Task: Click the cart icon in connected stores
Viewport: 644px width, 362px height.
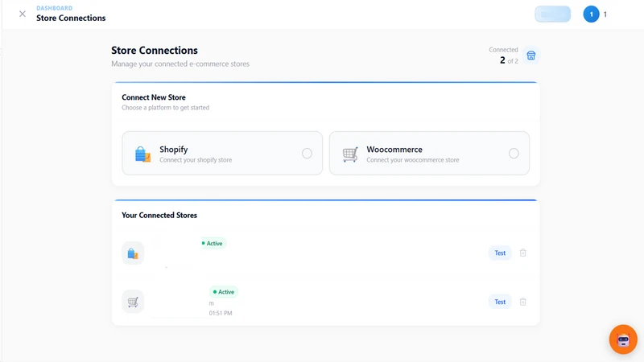Action: (133, 302)
